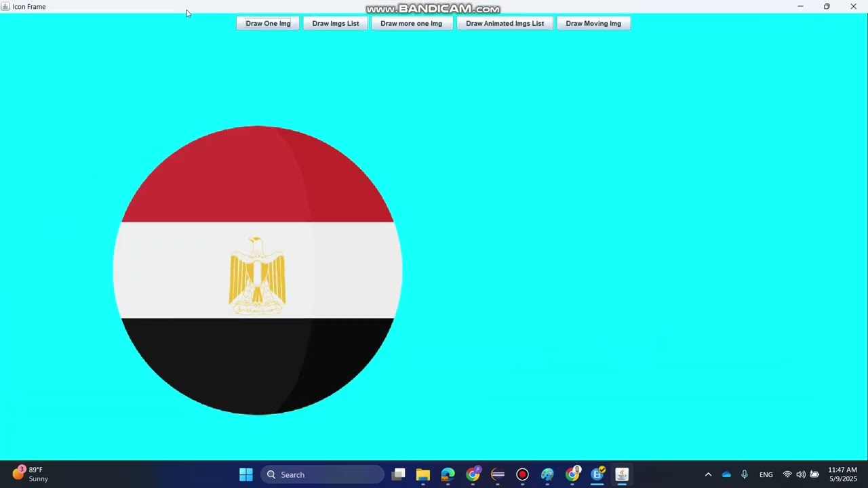
Task: Open Task View on the taskbar
Action: [x=399, y=474]
